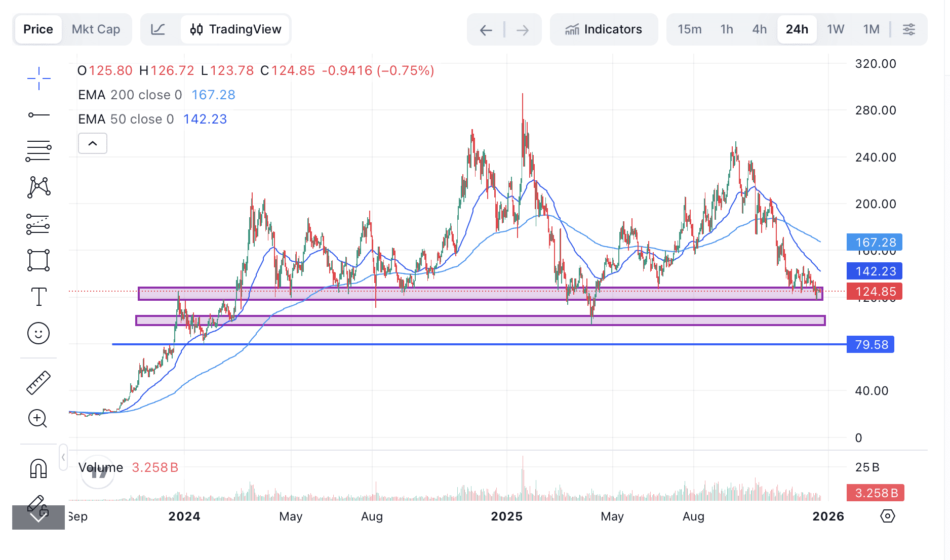Select the 4h timeframe tab
The width and height of the screenshot is (950, 560).
[759, 29]
